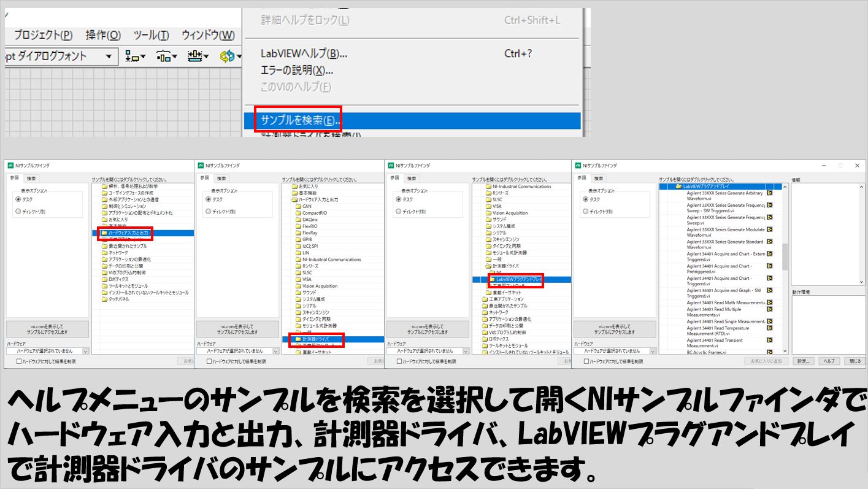This screenshot has width=868, height=489.
Task: Open the Reorder toolbar icon
Action: [x=230, y=56]
